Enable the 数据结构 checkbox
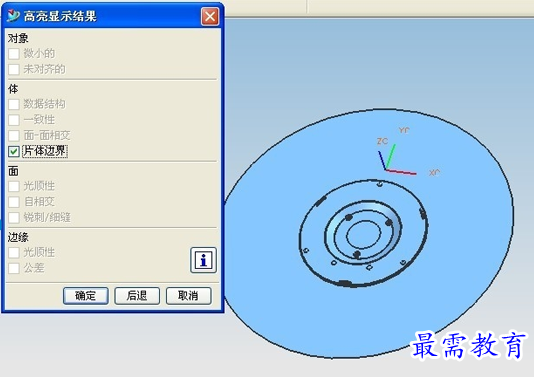 [14, 104]
